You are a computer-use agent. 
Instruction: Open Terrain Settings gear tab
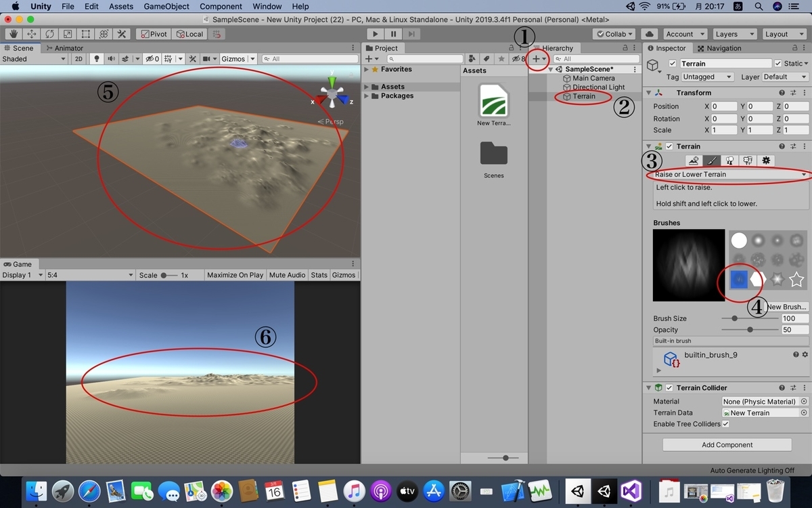[766, 161]
